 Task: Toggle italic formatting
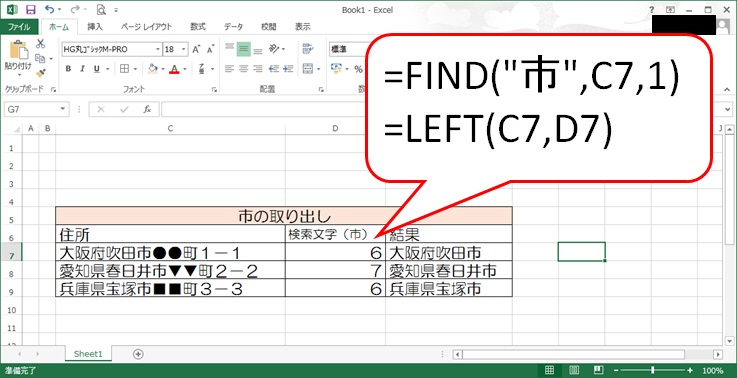click(82, 69)
